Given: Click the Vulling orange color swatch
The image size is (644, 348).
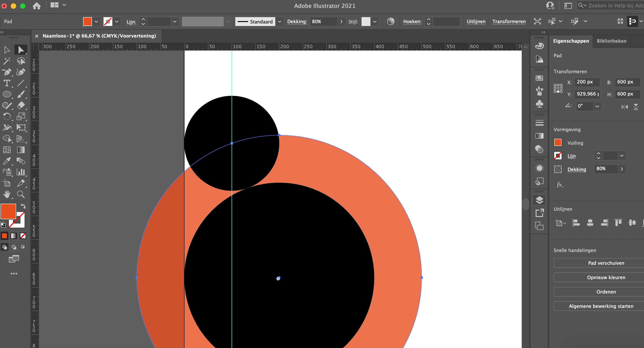Looking at the screenshot, I should (x=557, y=143).
